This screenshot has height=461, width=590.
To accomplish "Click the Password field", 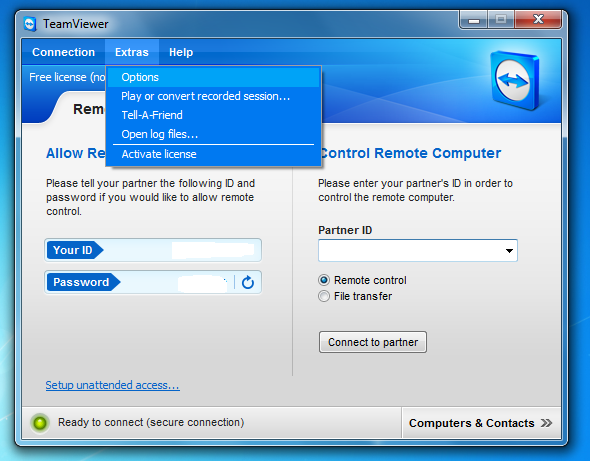I will tap(153, 282).
